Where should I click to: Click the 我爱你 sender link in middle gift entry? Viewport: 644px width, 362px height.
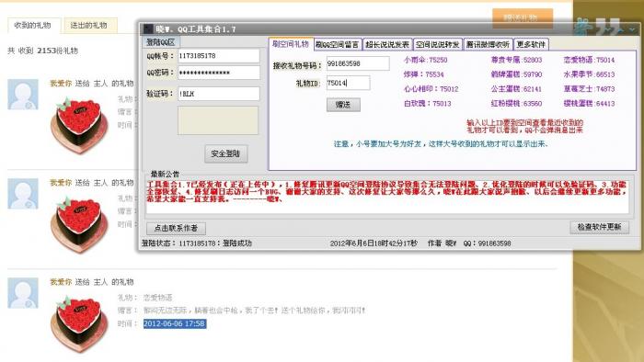click(x=61, y=183)
